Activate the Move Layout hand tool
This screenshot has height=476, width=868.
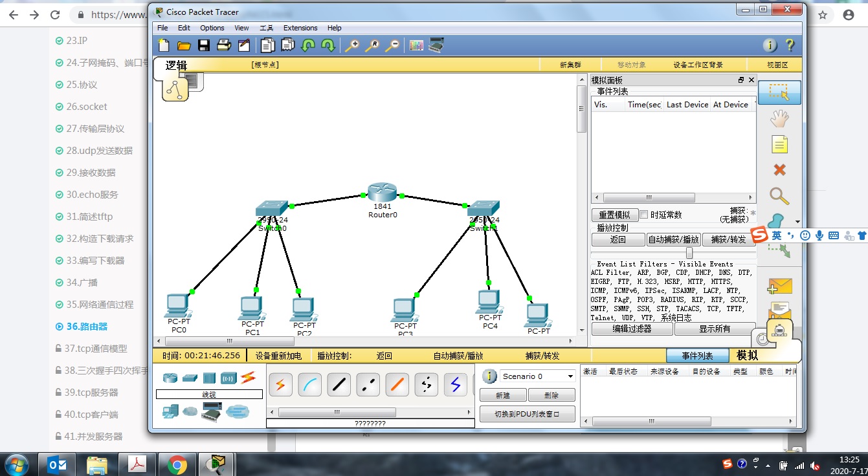[779, 118]
